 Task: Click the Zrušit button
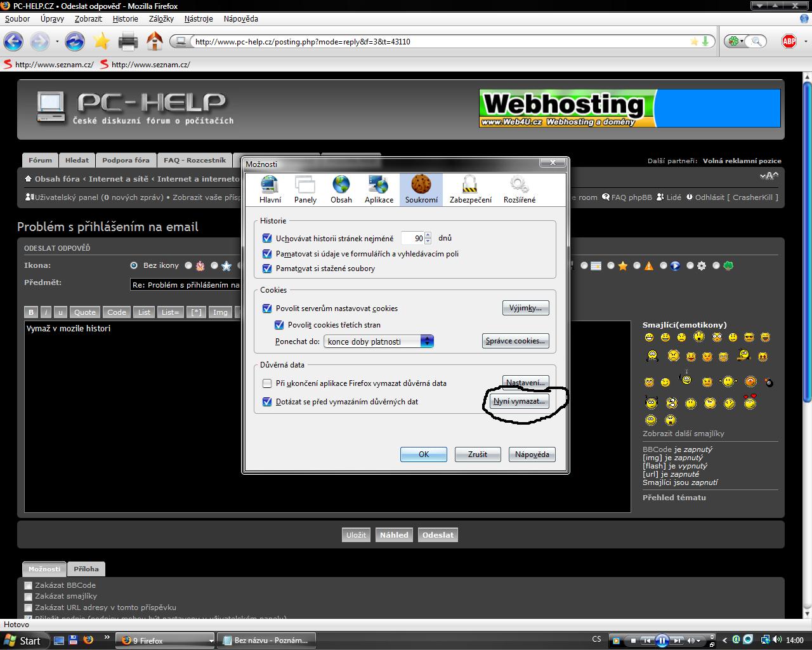478,454
